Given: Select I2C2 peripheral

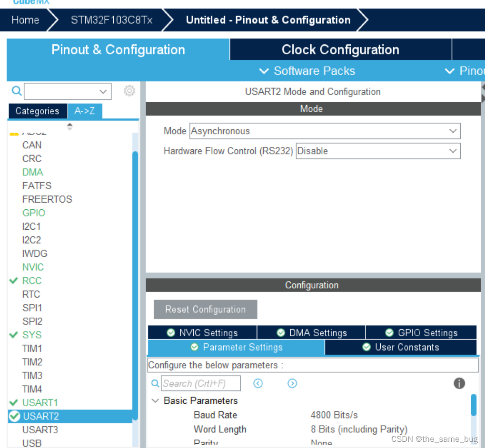Looking at the screenshot, I should [x=31, y=240].
